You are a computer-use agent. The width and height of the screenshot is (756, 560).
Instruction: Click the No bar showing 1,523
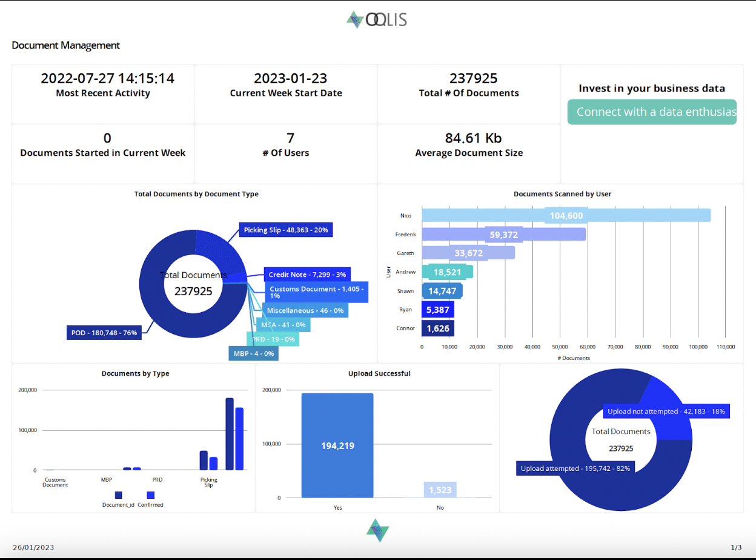[x=440, y=490]
